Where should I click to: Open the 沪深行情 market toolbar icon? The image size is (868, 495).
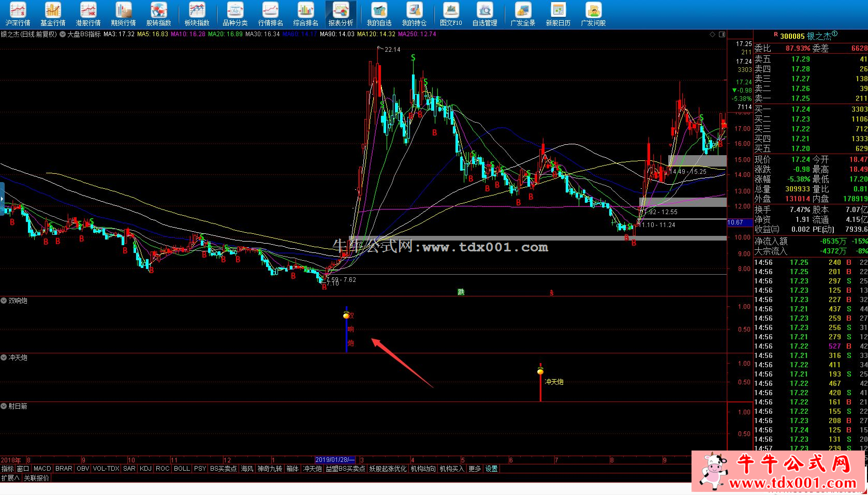[x=18, y=14]
